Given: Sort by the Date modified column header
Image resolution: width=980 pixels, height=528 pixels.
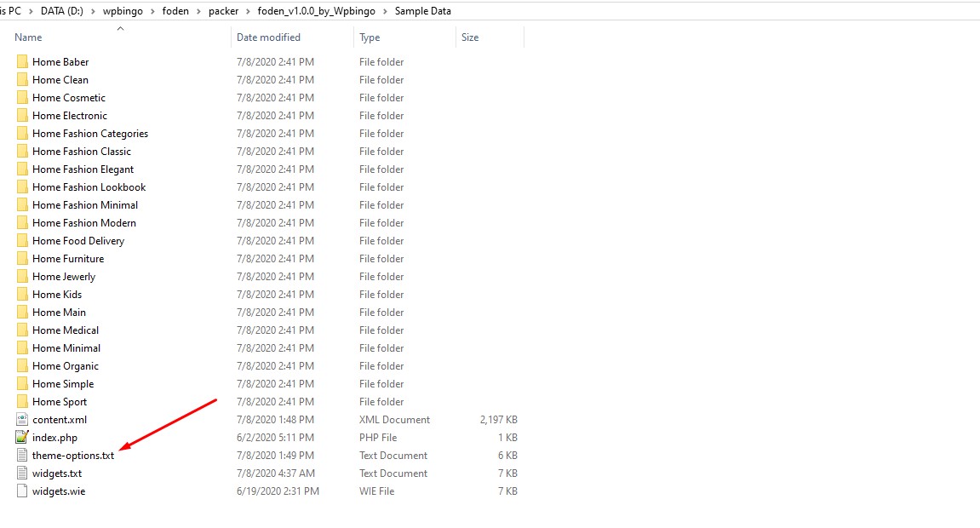Looking at the screenshot, I should [x=268, y=37].
